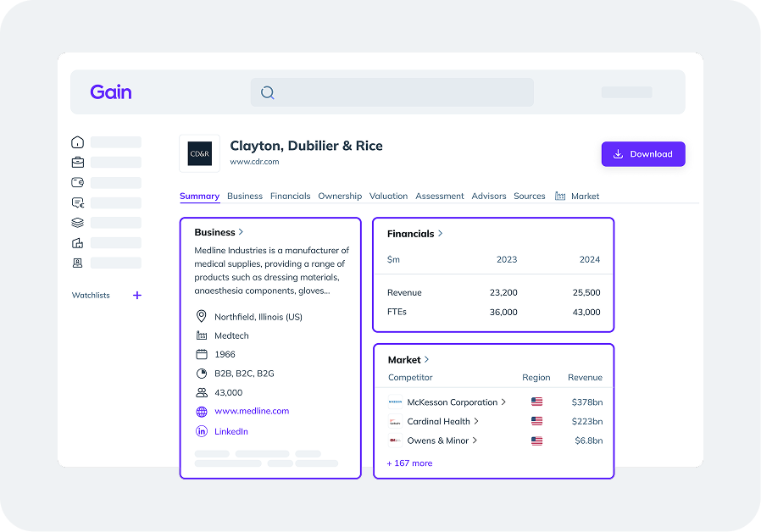Select the Summary tab
The height and width of the screenshot is (532, 761).
[x=199, y=196]
